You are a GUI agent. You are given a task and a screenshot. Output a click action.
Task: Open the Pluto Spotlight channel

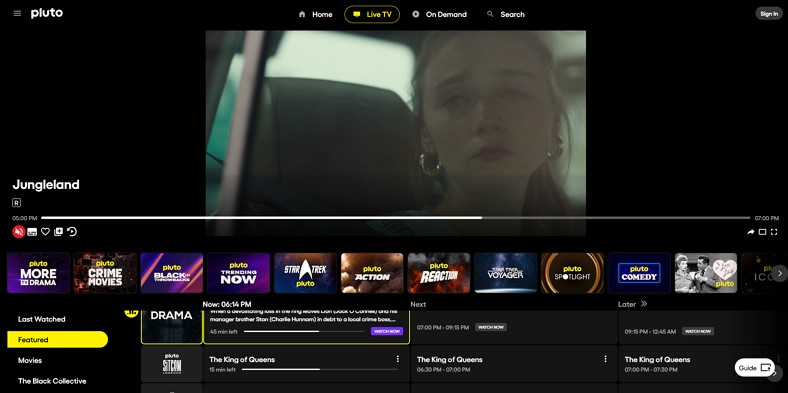[572, 273]
